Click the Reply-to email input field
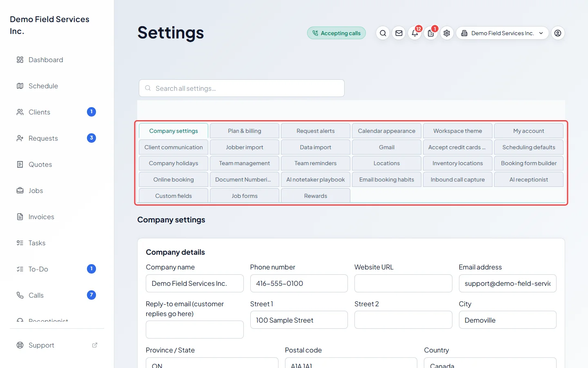 click(x=195, y=330)
